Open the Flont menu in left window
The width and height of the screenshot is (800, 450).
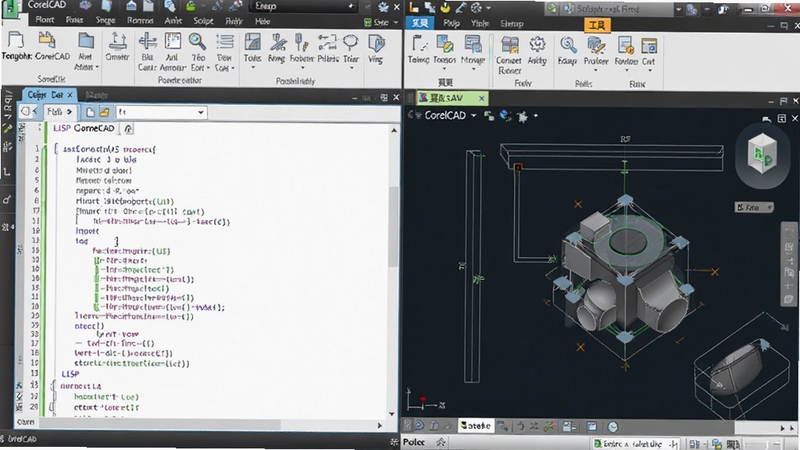point(45,20)
